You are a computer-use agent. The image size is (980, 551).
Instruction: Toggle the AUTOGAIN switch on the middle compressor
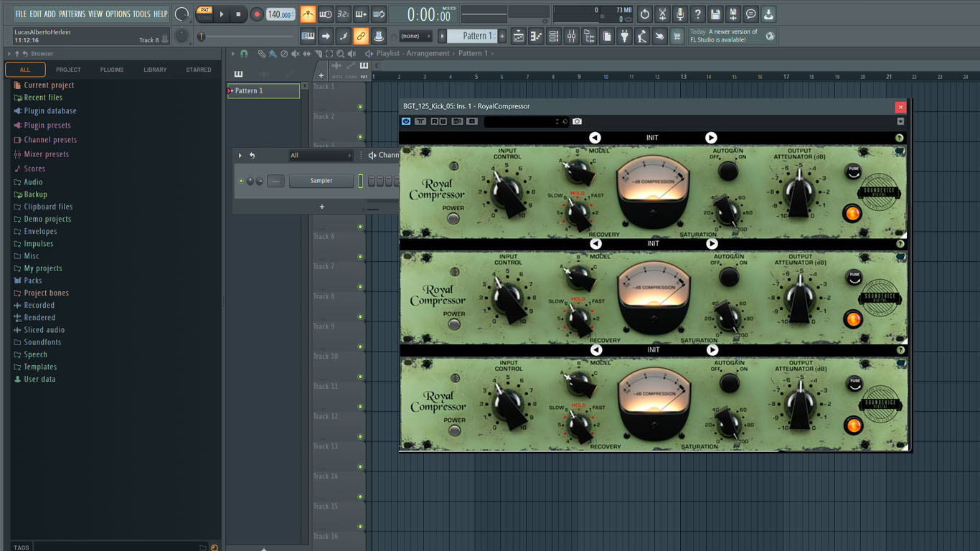729,276
